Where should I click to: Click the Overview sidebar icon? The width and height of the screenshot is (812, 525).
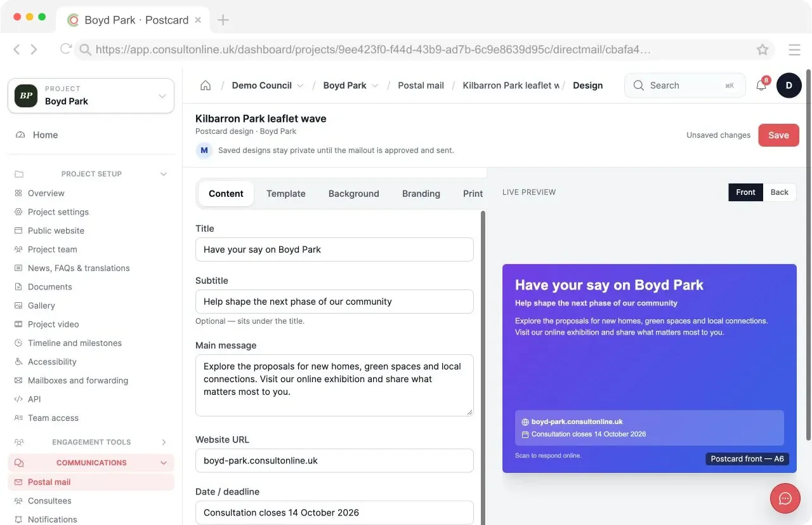tap(18, 193)
